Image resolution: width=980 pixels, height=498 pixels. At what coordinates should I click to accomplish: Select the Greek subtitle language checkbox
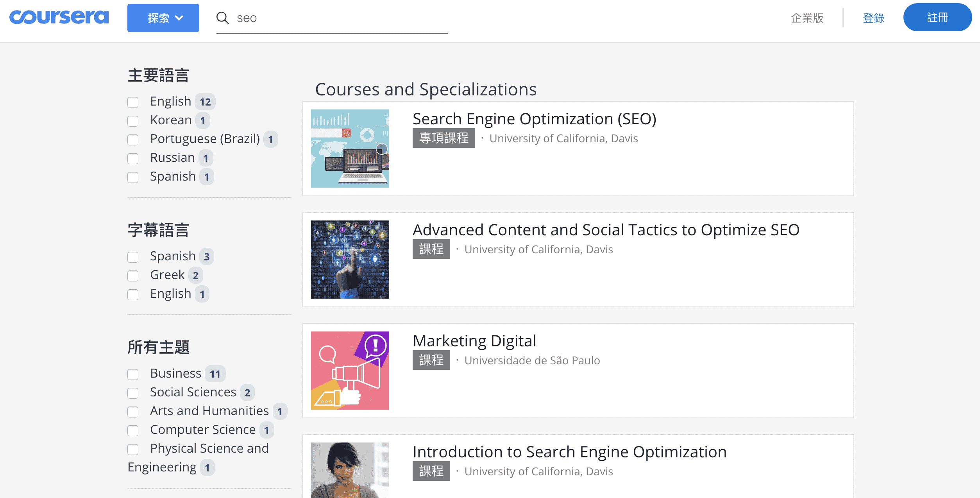pos(133,276)
